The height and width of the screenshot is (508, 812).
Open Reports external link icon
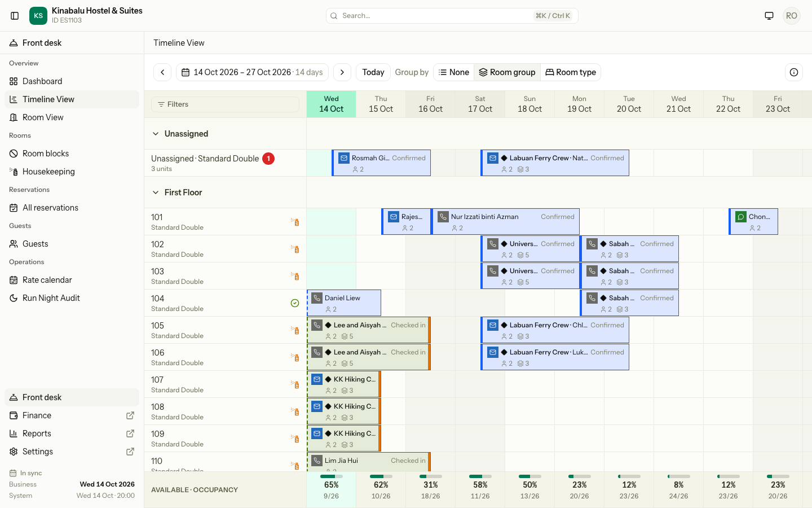click(x=130, y=433)
